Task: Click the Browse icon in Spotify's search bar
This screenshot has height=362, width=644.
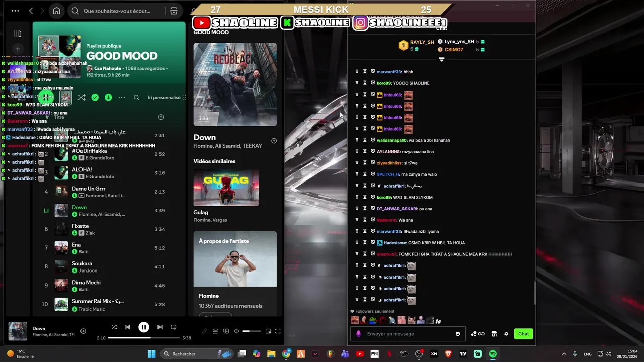Action: tap(174, 11)
